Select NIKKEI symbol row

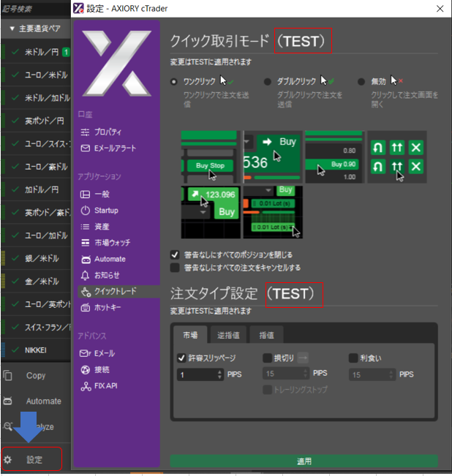point(36,350)
